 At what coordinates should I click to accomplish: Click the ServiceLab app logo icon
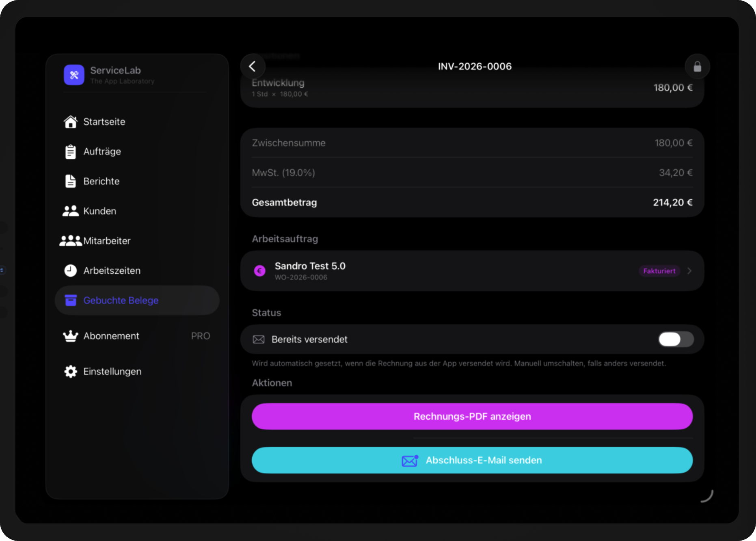(x=74, y=75)
